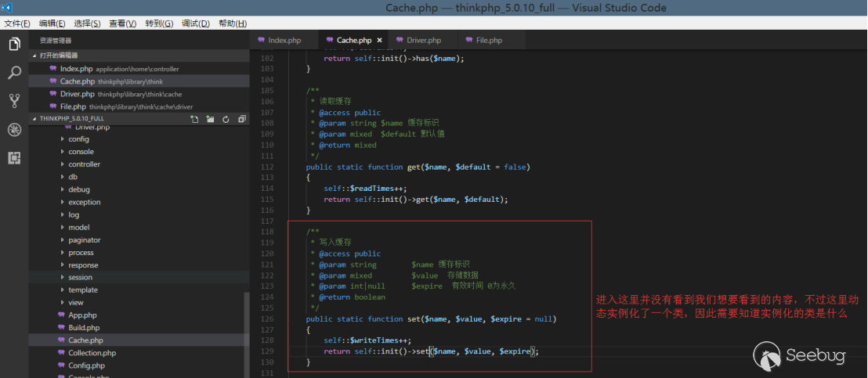Click the New Folder icon in explorer header

[x=211, y=119]
